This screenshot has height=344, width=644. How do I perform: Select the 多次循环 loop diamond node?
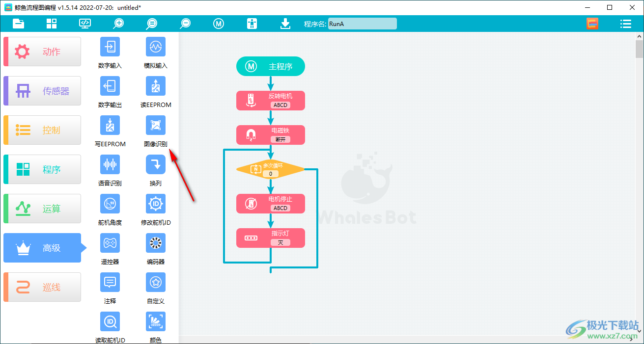point(270,169)
